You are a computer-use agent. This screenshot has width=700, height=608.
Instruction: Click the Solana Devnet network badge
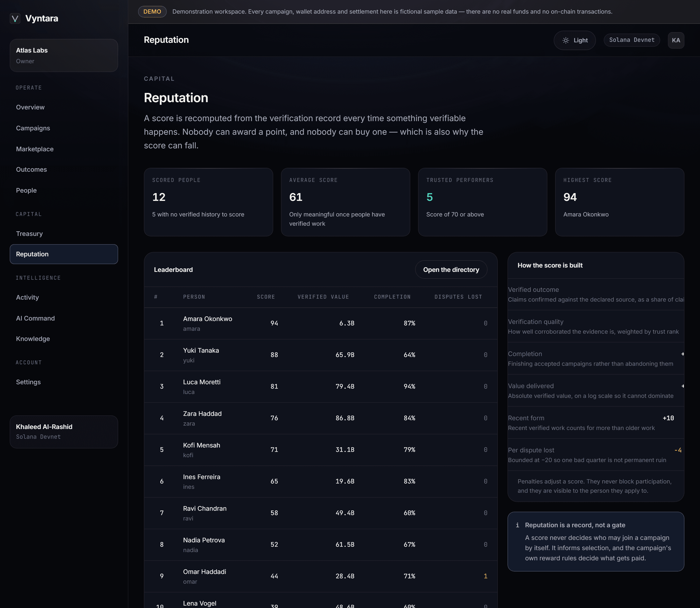(x=631, y=40)
